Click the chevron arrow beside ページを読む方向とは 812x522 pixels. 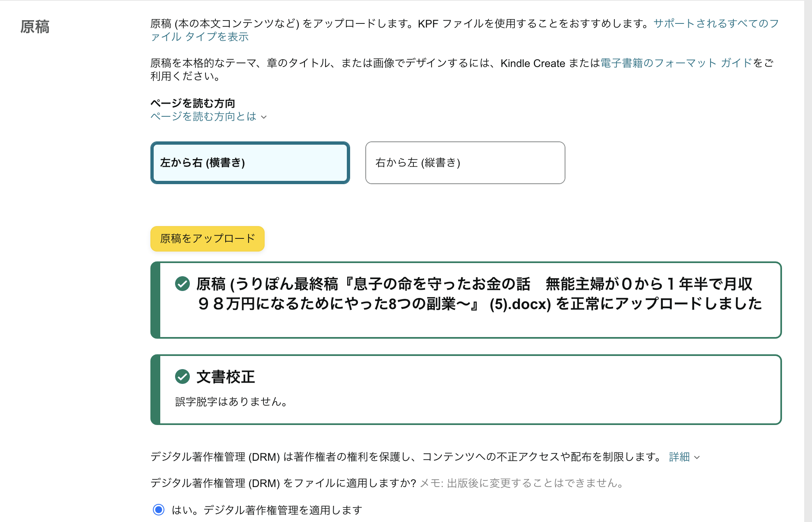click(x=264, y=117)
